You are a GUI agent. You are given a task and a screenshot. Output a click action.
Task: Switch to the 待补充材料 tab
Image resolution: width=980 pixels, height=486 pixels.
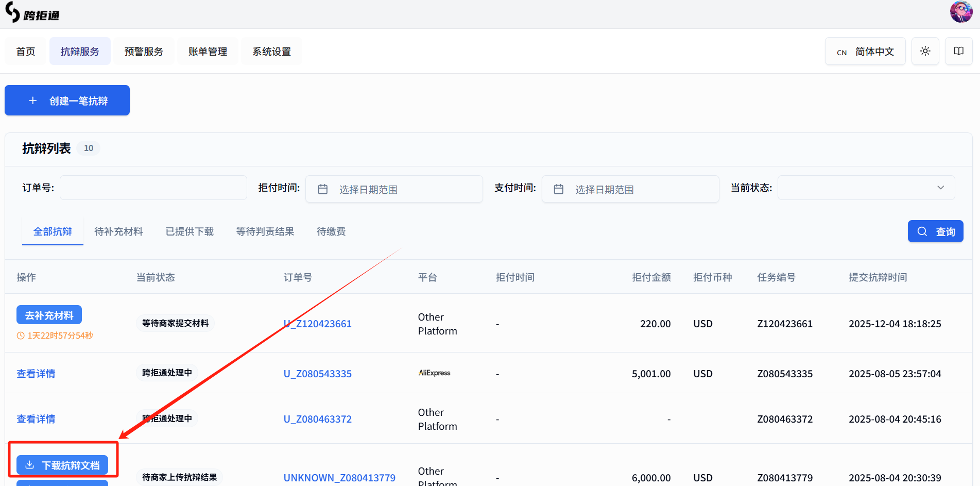118,231
